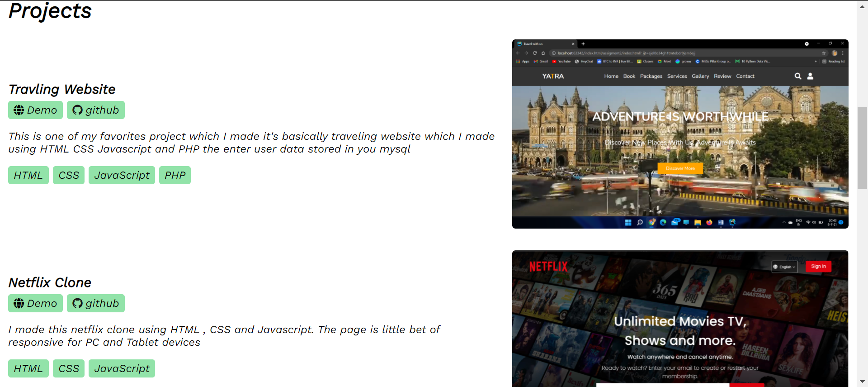This screenshot has height=387, width=868.
Task: Click the CSS tag under Travling Website
Action: tap(69, 175)
